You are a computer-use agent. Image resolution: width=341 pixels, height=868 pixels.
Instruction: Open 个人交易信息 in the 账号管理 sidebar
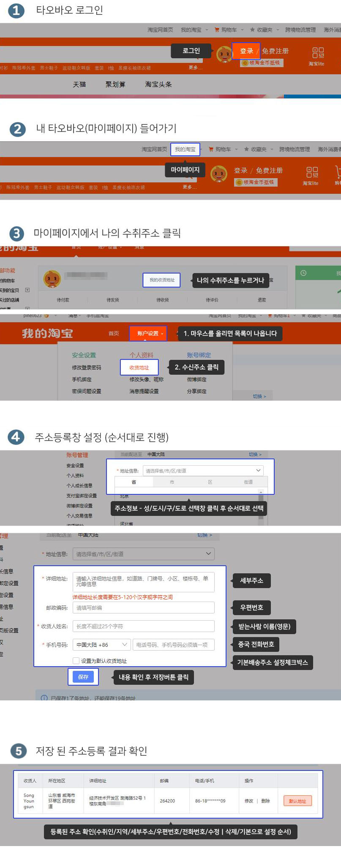tap(79, 516)
